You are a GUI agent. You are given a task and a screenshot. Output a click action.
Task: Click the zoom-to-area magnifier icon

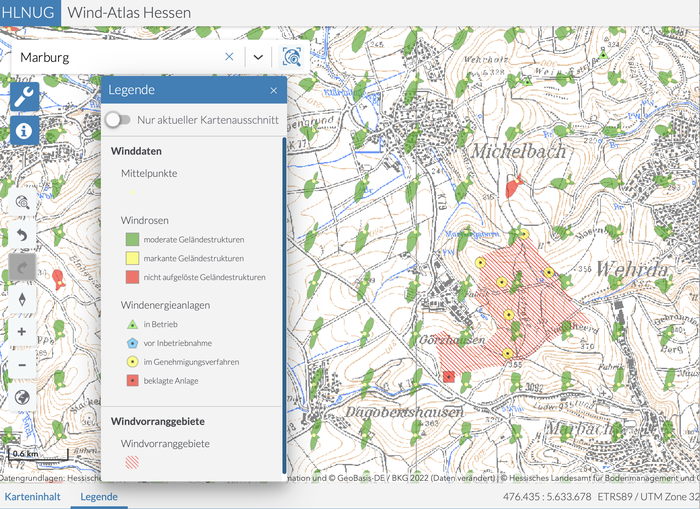point(22,202)
